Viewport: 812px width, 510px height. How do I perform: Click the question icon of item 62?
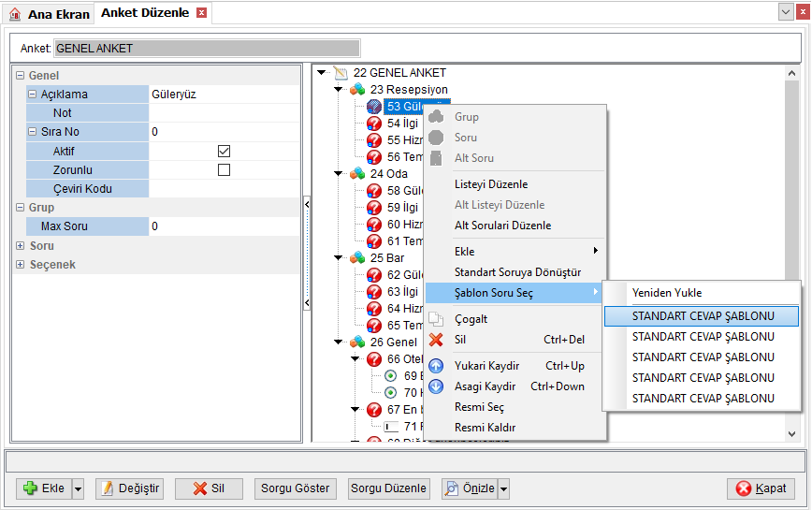(x=374, y=275)
